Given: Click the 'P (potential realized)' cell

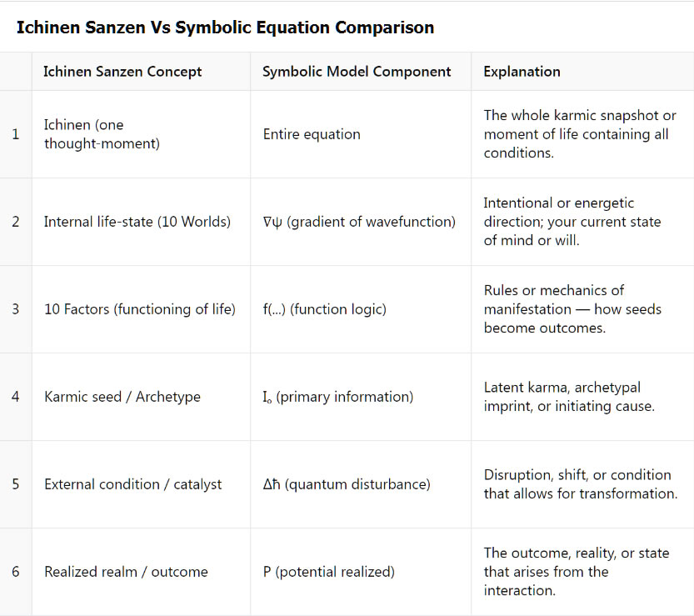Looking at the screenshot, I should 329,572.
